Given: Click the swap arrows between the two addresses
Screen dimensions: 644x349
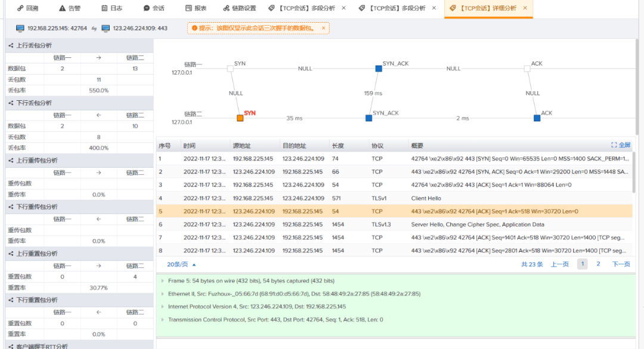Looking at the screenshot, I should click(94, 29).
